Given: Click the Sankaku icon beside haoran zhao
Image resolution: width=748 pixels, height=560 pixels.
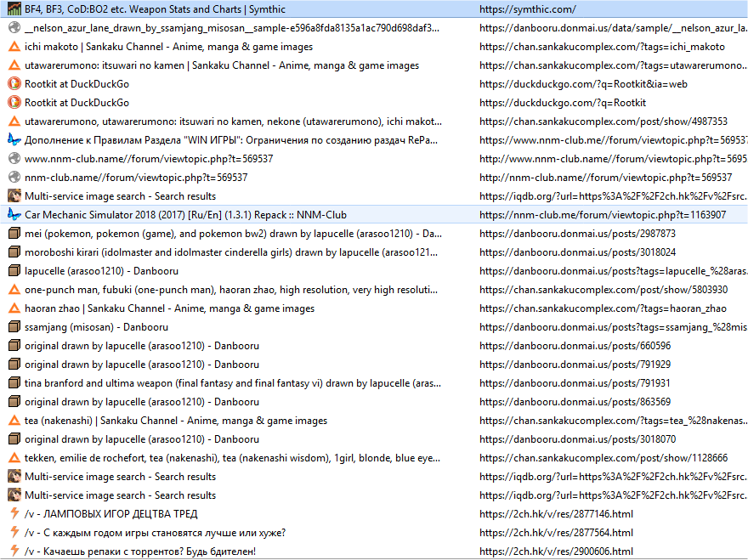Looking at the screenshot, I should pos(14,308).
